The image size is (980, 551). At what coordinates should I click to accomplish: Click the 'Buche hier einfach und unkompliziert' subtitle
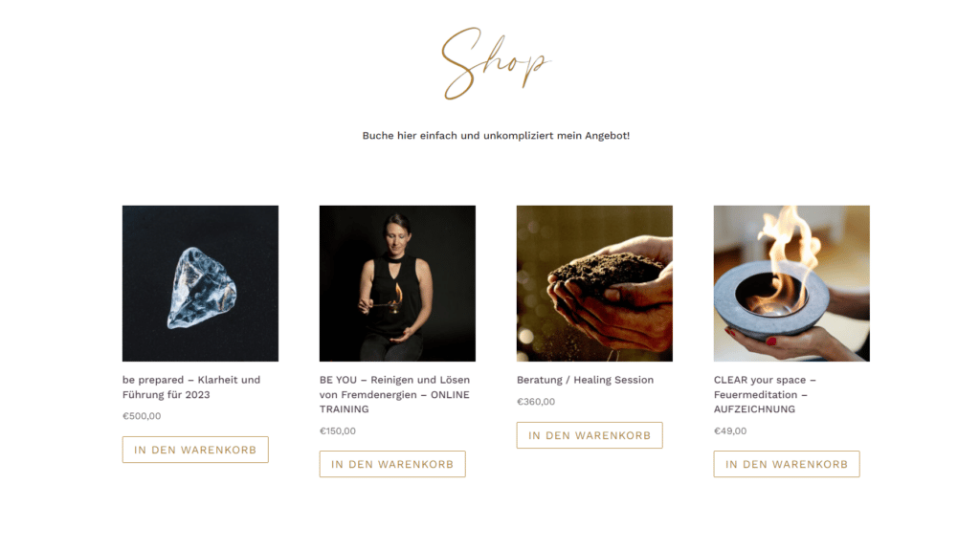point(496,136)
